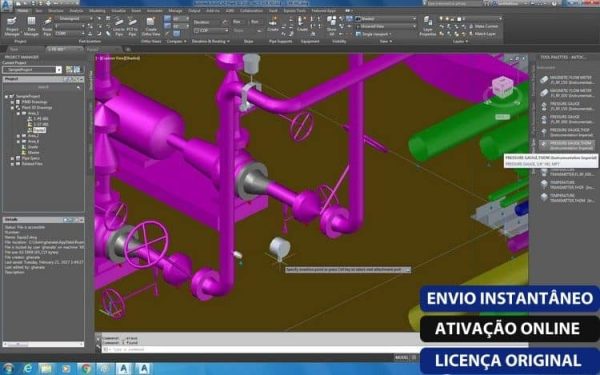
Task: Open Windows Explorer from the taskbar
Action: [x=46, y=368]
